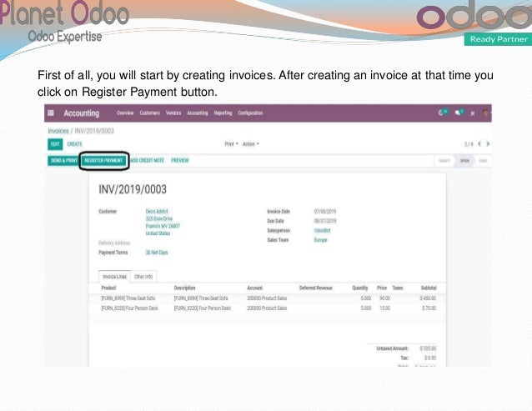Open the user avatar menu

(x=485, y=113)
